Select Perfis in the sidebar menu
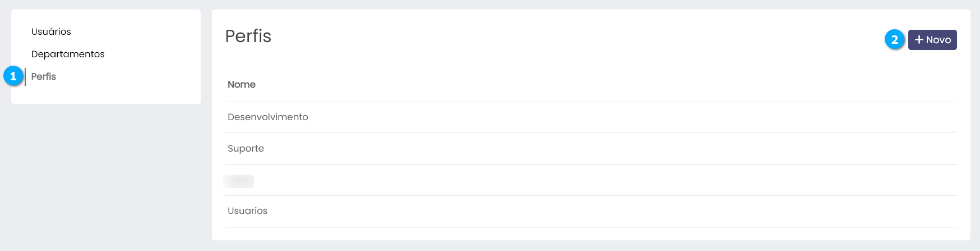The height and width of the screenshot is (251, 980). click(44, 76)
